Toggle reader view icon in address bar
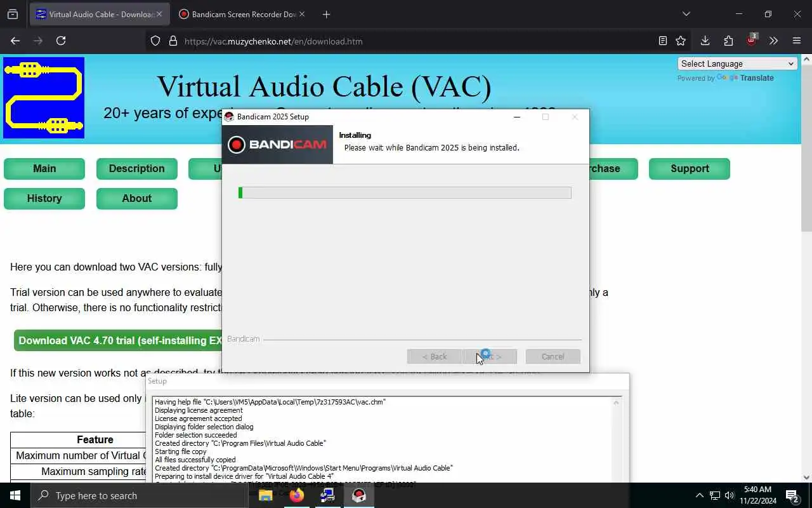Image resolution: width=812 pixels, height=508 pixels. pos(662,41)
